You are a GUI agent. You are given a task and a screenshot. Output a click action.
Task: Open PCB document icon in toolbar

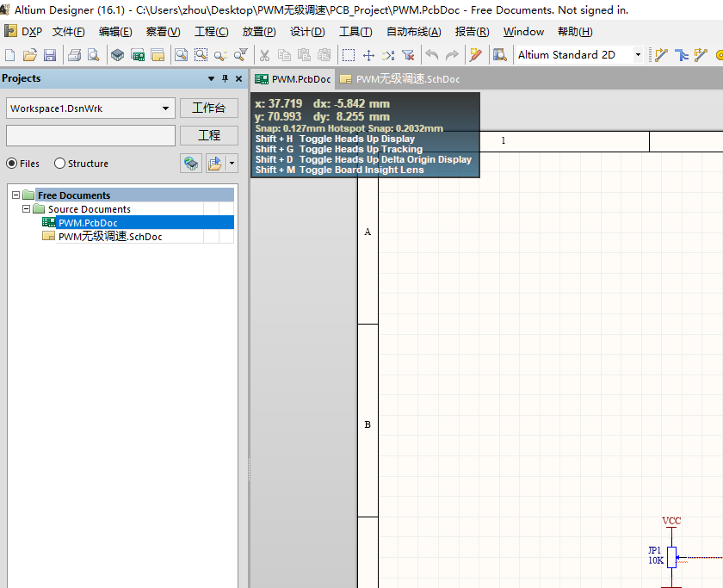[x=138, y=55]
